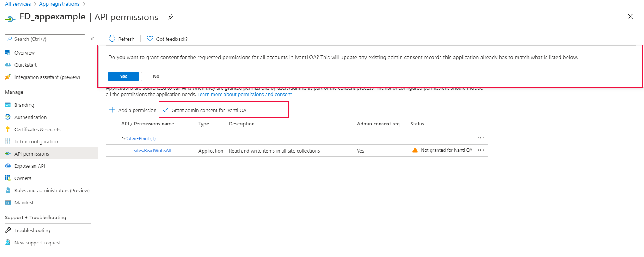Decline consent by clicking No

click(156, 77)
